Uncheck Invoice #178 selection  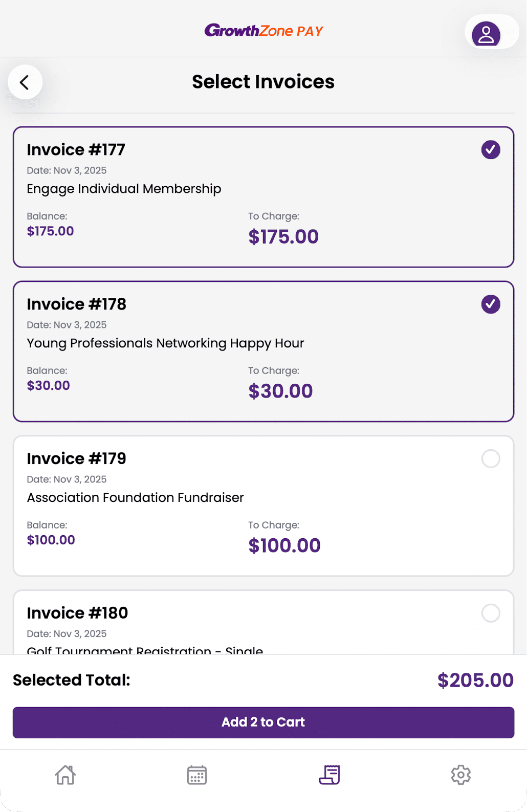click(491, 304)
